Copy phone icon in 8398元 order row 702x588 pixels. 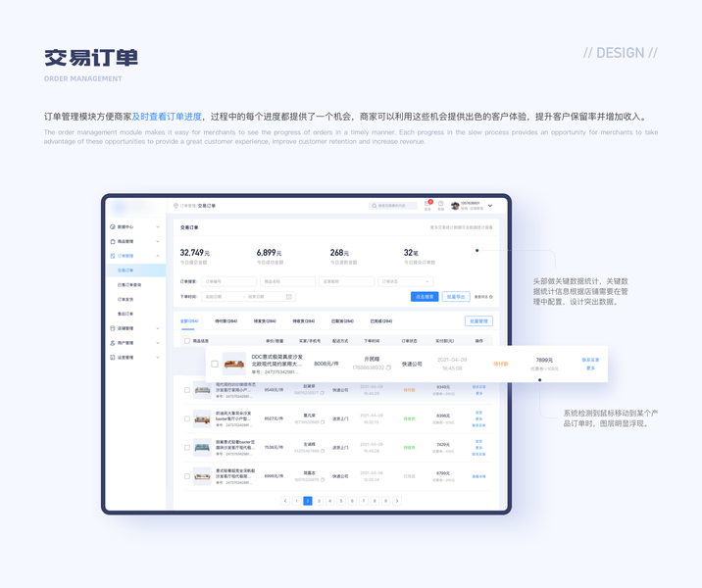click(x=322, y=422)
